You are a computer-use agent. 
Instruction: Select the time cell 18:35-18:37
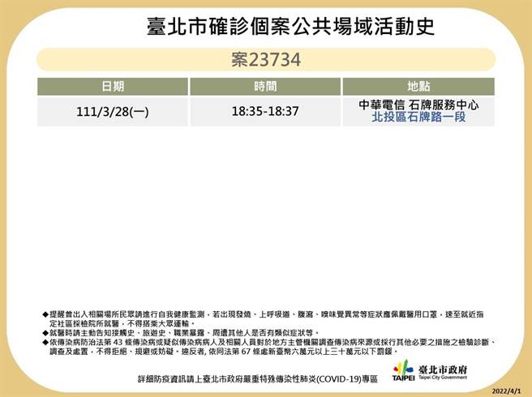[265, 112]
